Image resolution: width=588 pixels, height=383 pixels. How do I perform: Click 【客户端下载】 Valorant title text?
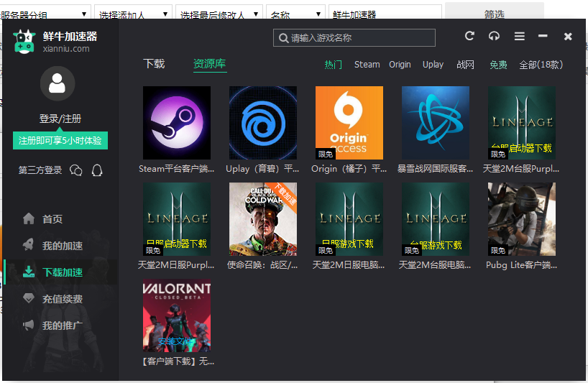(x=178, y=361)
